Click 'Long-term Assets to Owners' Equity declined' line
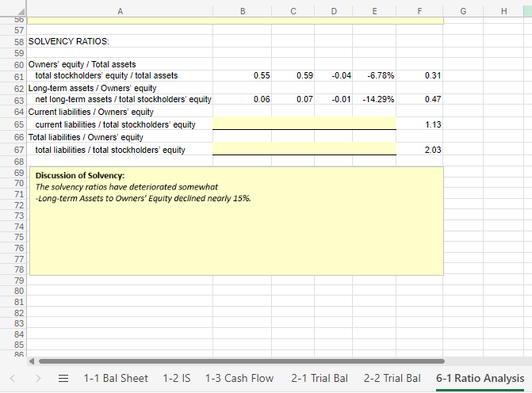Viewport: 532px width, 393px height. (x=144, y=198)
